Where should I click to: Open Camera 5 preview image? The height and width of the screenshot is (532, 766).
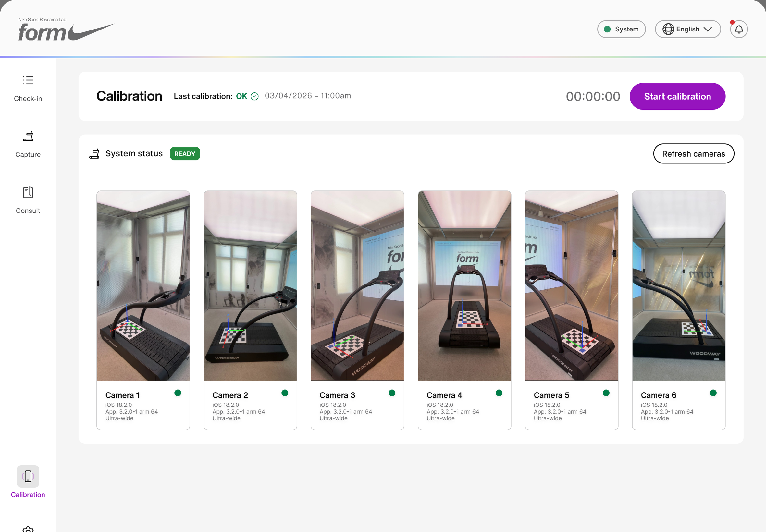point(571,286)
